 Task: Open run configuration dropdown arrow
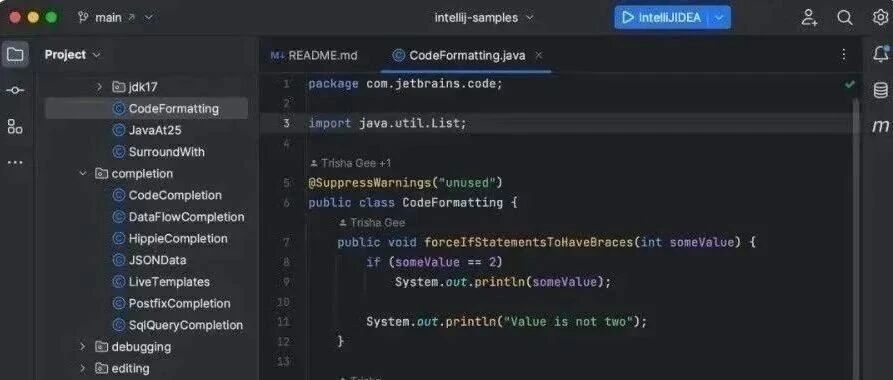tap(719, 18)
